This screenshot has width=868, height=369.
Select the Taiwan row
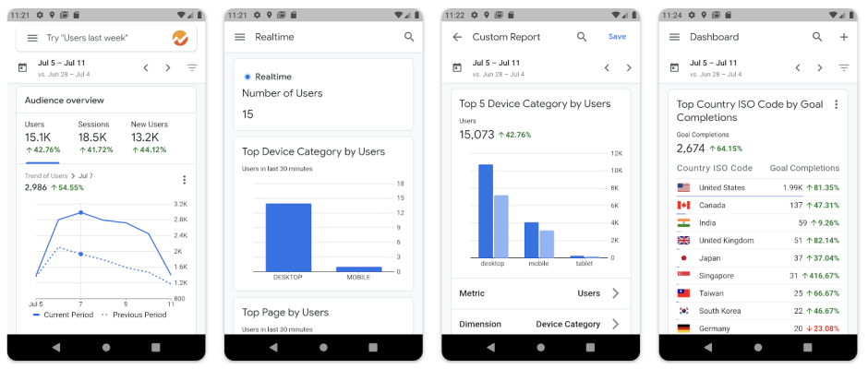[x=758, y=293]
